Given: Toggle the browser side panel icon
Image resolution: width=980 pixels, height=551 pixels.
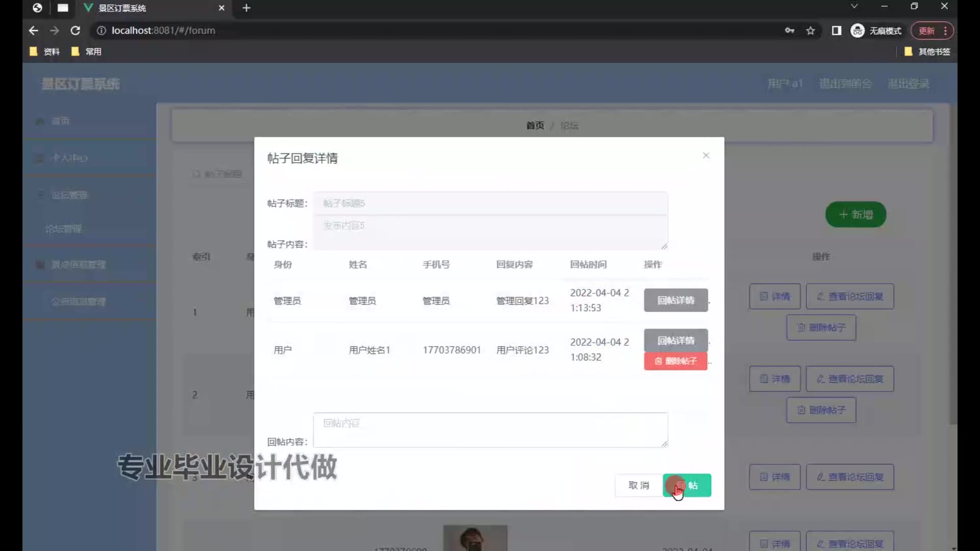Looking at the screenshot, I should 836,31.
